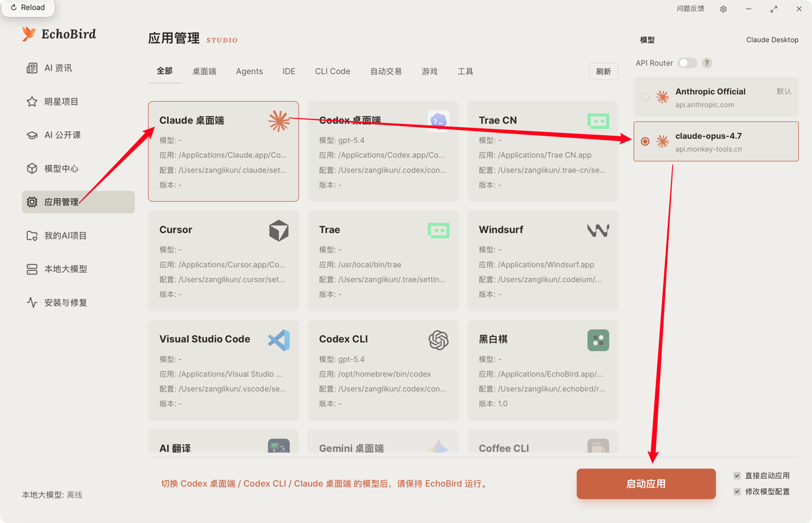Click the claude-opus-4.7 starburst icon

click(x=662, y=141)
